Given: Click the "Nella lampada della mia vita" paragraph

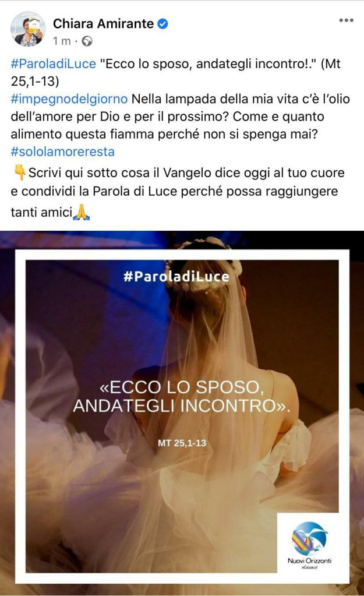Looking at the screenshot, I should [180, 117].
